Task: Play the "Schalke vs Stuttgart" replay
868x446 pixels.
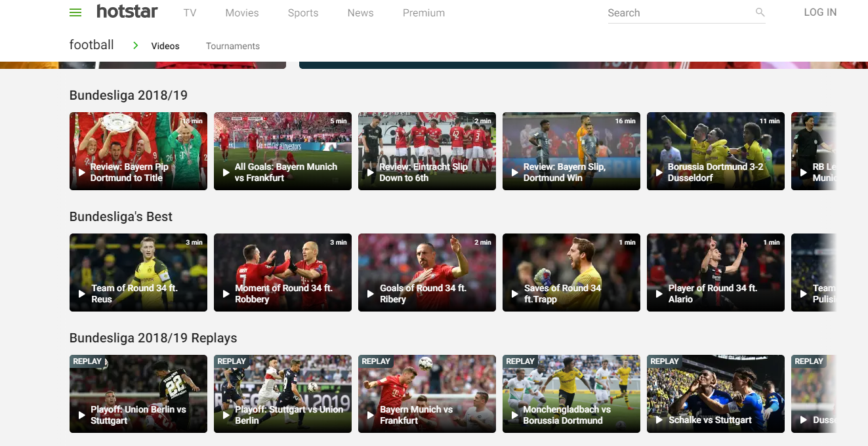Action: 715,394
